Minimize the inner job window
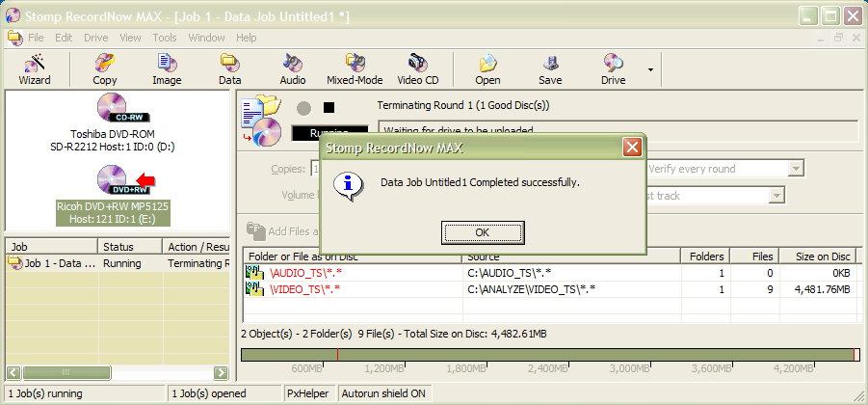868x405 pixels. tap(823, 38)
